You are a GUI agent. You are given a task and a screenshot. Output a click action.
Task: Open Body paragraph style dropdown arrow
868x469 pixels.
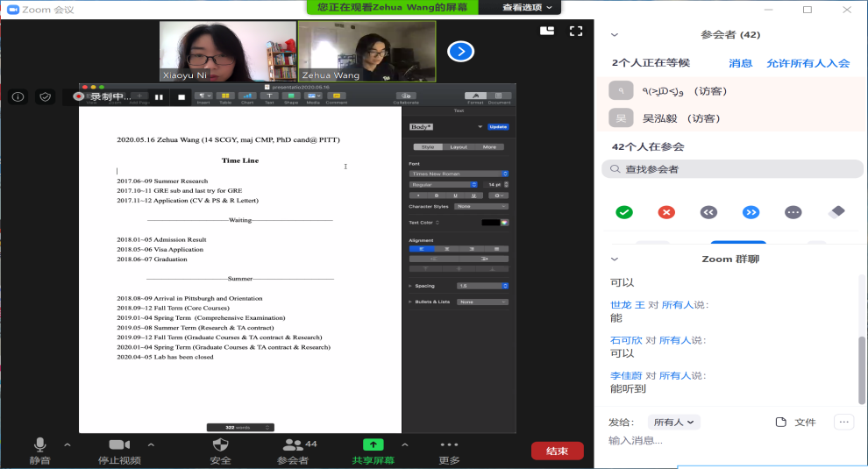pos(480,127)
